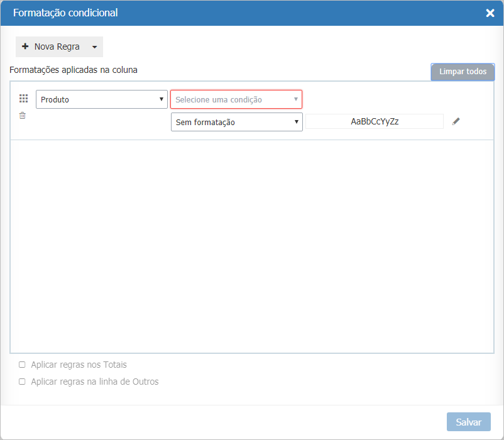Enable Aplicar regras nos Totais
Screen dimensions: 504x440
[22, 365]
